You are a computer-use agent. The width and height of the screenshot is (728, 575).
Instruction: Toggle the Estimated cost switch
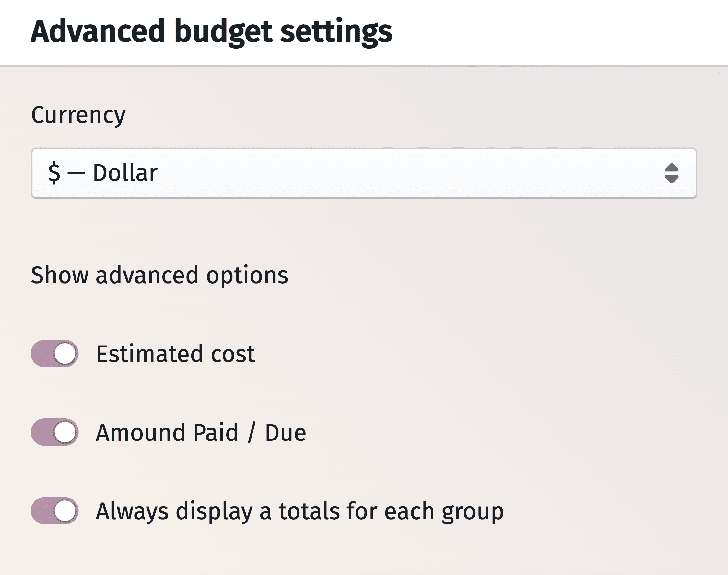[54, 354]
